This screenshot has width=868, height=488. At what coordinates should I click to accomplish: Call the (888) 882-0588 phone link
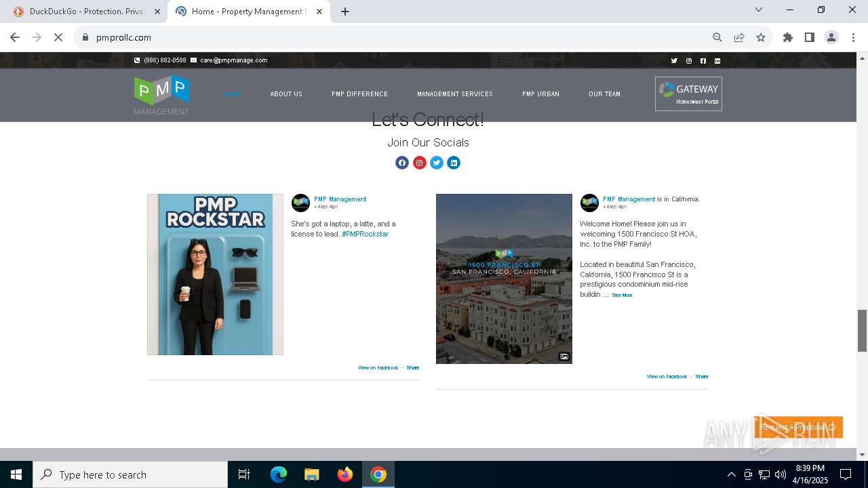160,60
